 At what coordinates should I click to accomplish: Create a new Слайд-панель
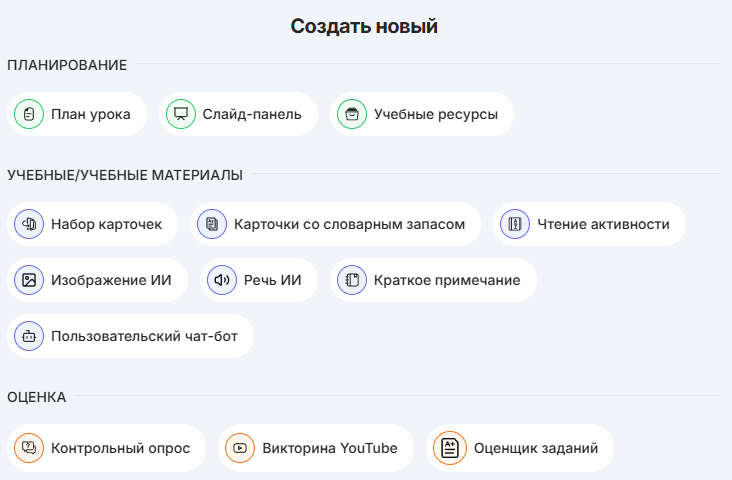238,114
